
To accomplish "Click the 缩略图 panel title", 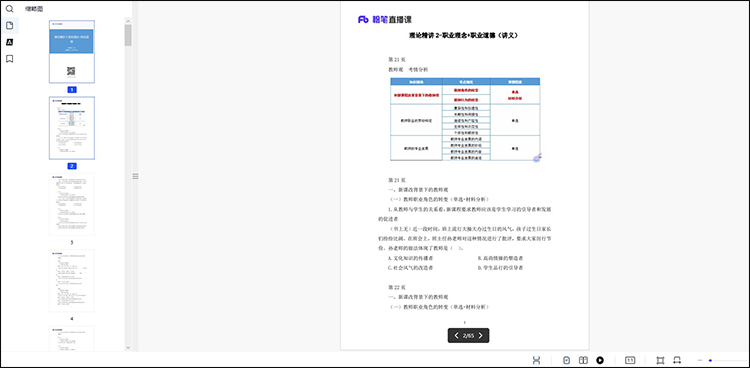I will click(34, 9).
